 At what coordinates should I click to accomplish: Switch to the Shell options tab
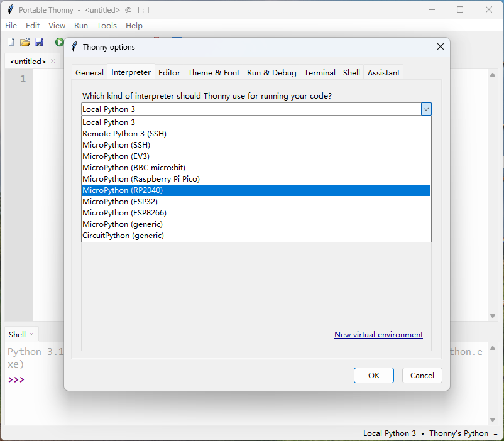coord(351,73)
